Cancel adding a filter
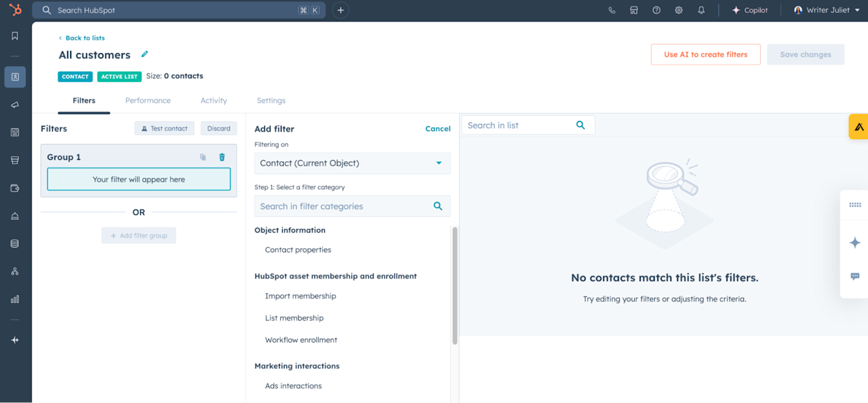 click(438, 129)
